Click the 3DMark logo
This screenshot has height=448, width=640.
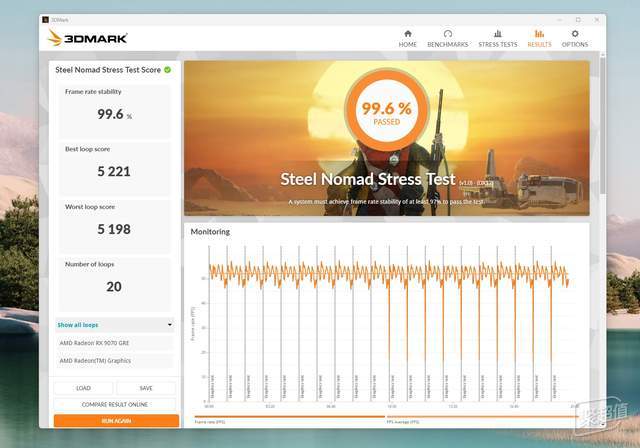click(87, 38)
